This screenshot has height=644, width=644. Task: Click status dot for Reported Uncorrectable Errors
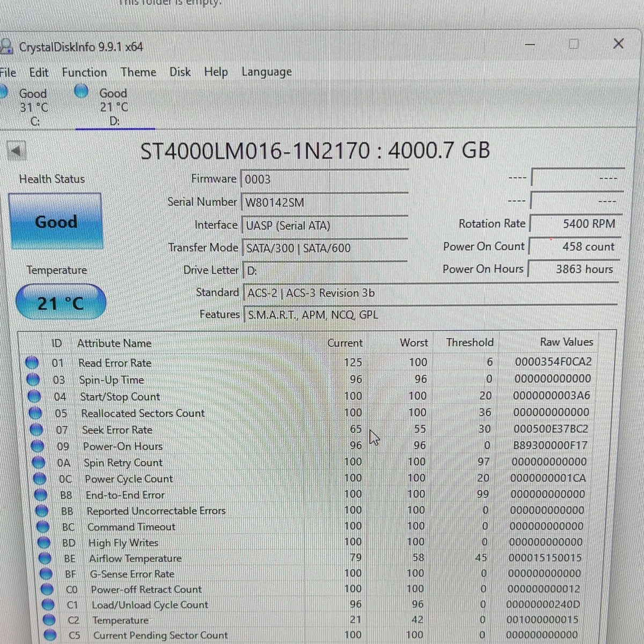(x=42, y=511)
